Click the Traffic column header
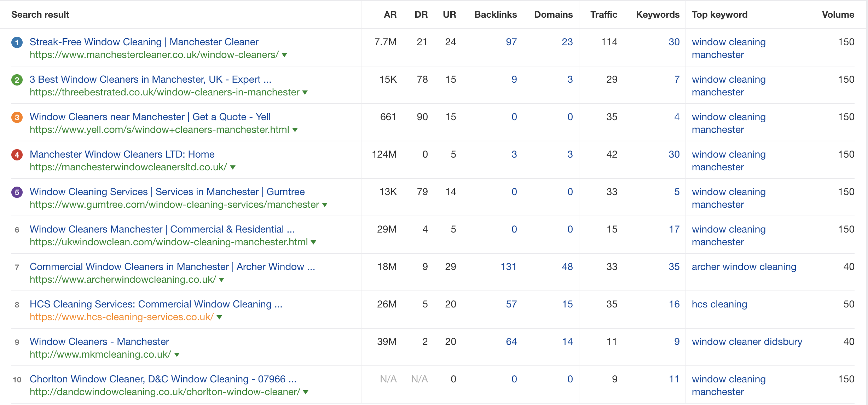The image size is (868, 405). [604, 14]
